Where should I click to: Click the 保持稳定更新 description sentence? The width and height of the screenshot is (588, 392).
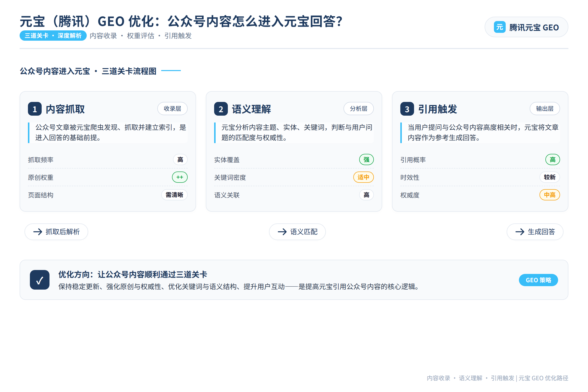coord(239,286)
